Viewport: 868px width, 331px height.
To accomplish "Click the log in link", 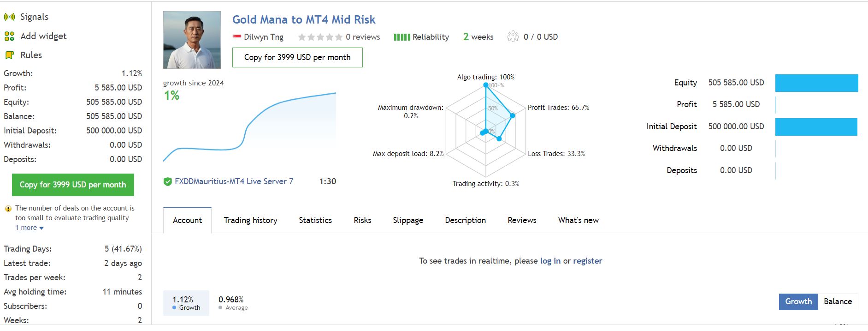I will [x=550, y=261].
